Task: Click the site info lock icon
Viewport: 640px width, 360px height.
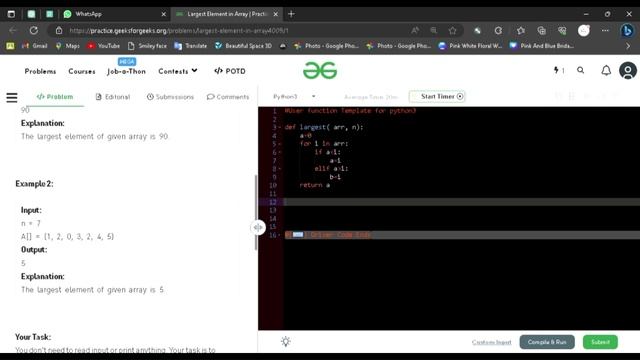Action: 59,31
